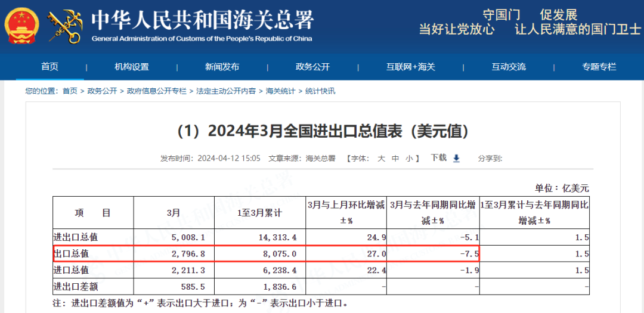
Task: Click the 下载 download link
Action: click(x=438, y=158)
